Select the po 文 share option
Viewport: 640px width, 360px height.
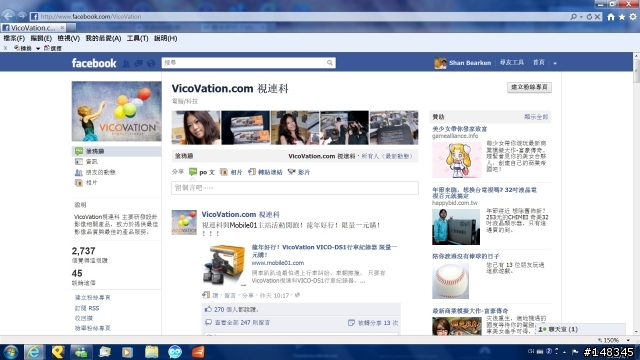coord(202,172)
